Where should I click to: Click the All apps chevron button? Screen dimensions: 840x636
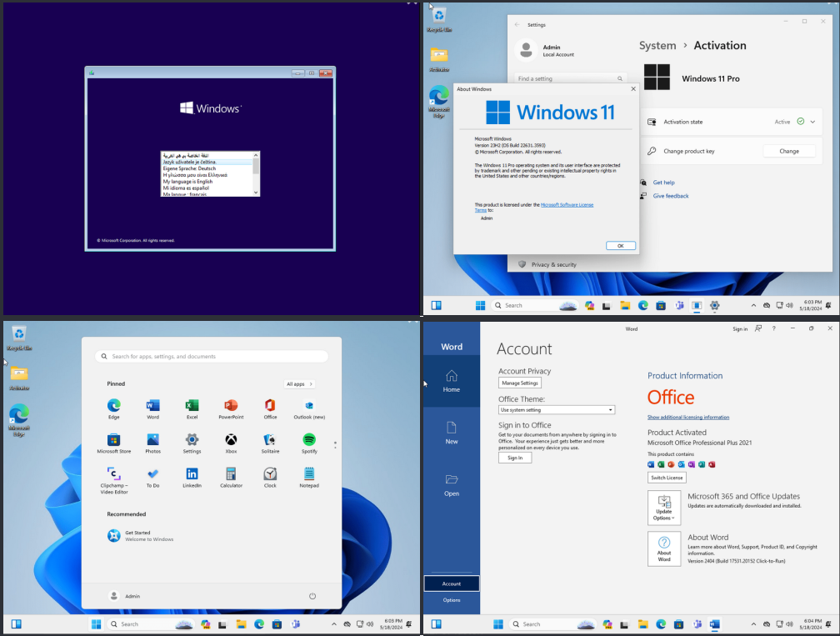(299, 383)
